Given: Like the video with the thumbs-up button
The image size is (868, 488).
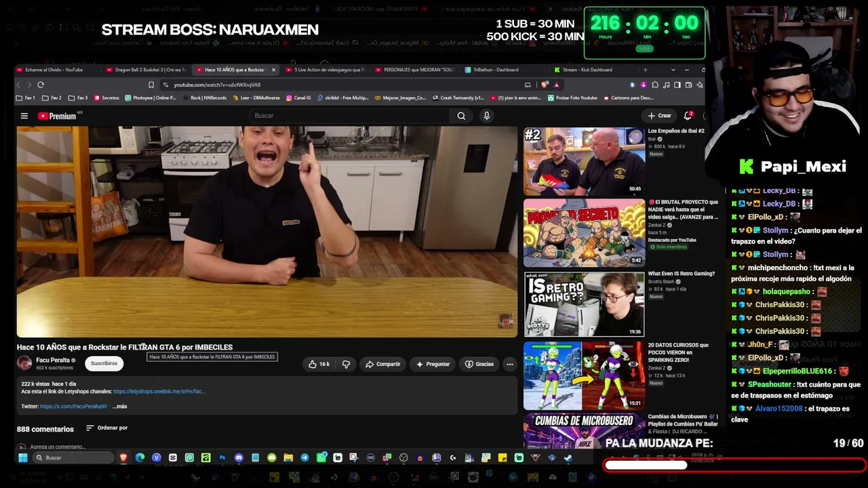Looking at the screenshot, I should 319,364.
